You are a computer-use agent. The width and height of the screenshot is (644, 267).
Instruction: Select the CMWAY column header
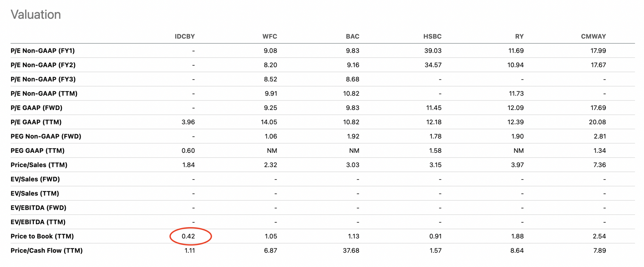click(x=593, y=36)
